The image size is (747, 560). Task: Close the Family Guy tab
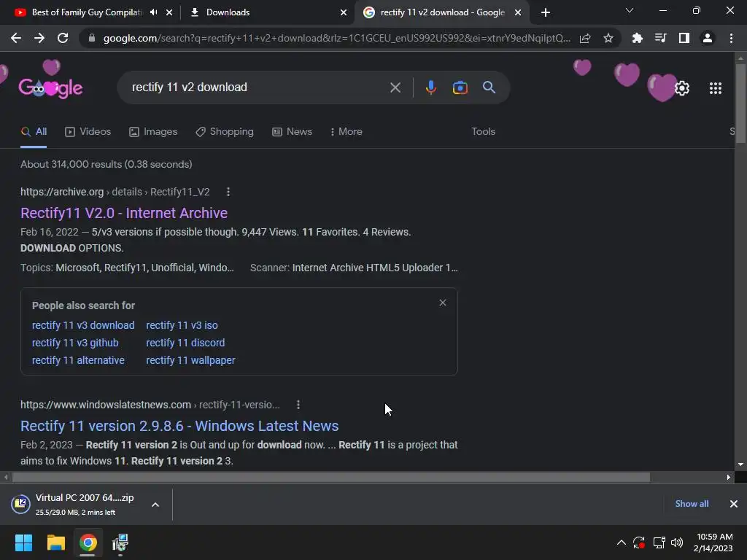(x=169, y=12)
